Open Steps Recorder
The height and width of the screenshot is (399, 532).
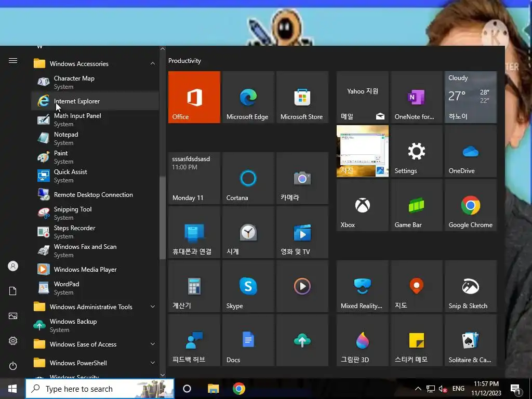(95, 232)
